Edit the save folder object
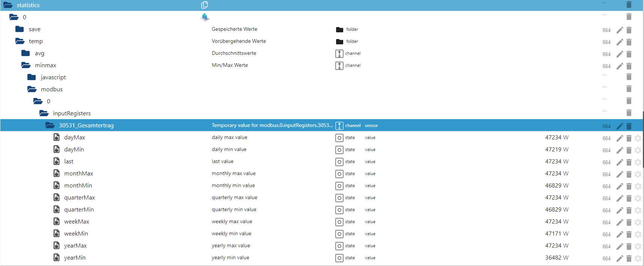Image resolution: width=644 pixels, height=266 pixels. tap(620, 30)
